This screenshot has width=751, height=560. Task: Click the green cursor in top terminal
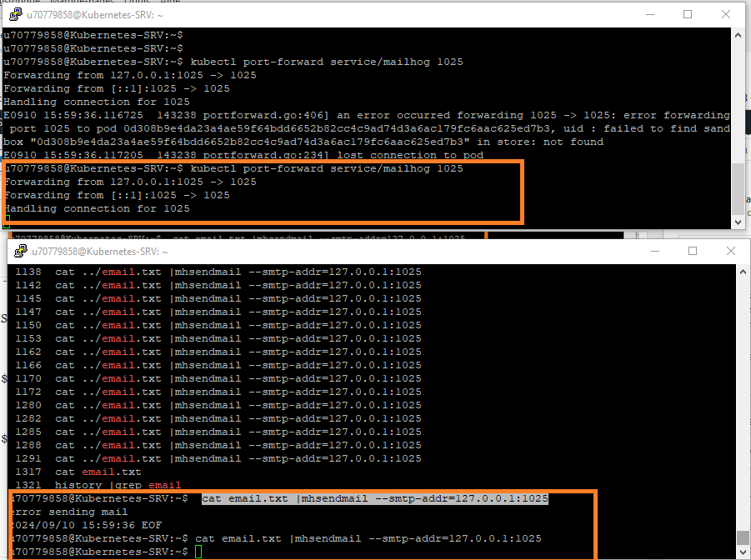pos(7,222)
